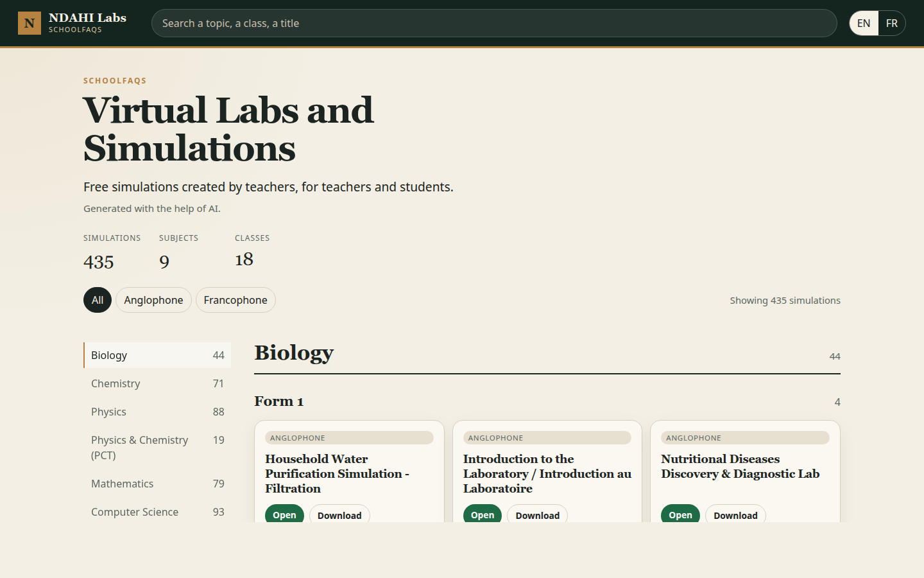Filter simulations by Francophone
The height and width of the screenshot is (578, 924).
[235, 300]
